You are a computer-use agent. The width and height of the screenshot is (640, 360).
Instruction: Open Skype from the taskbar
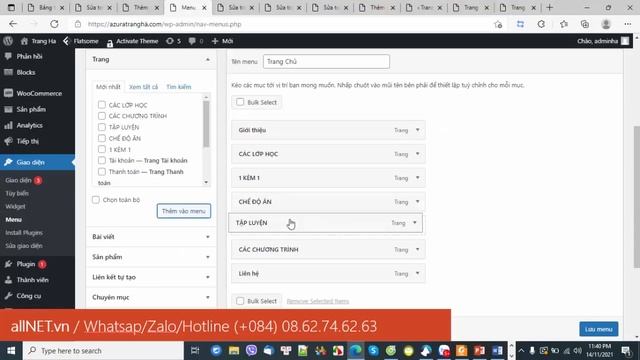click(x=373, y=351)
